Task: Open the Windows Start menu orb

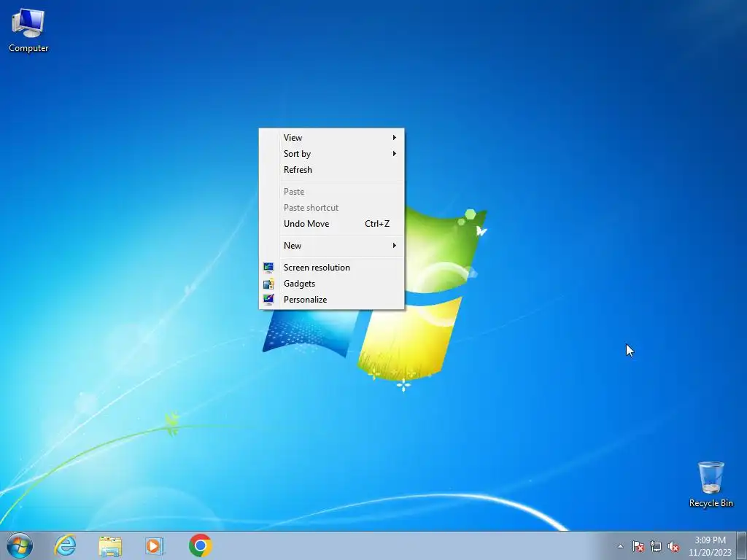Action: [x=20, y=545]
